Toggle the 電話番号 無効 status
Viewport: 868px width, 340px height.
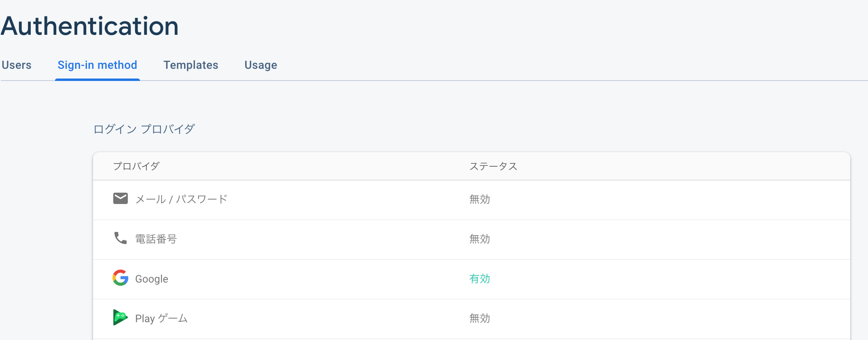coord(479,239)
